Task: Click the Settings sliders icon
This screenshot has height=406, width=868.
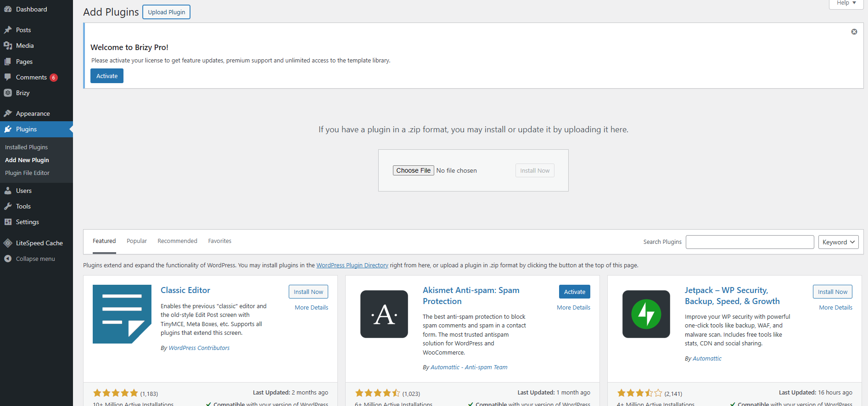Action: coord(8,222)
